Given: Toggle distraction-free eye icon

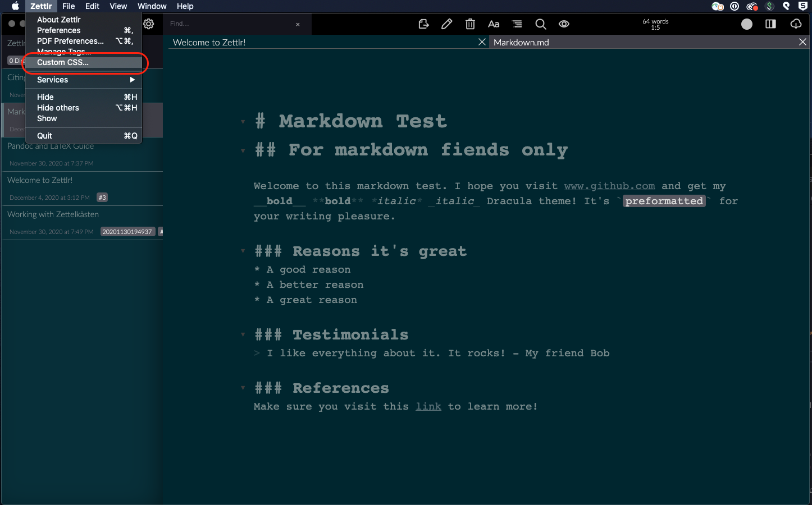Looking at the screenshot, I should (564, 24).
